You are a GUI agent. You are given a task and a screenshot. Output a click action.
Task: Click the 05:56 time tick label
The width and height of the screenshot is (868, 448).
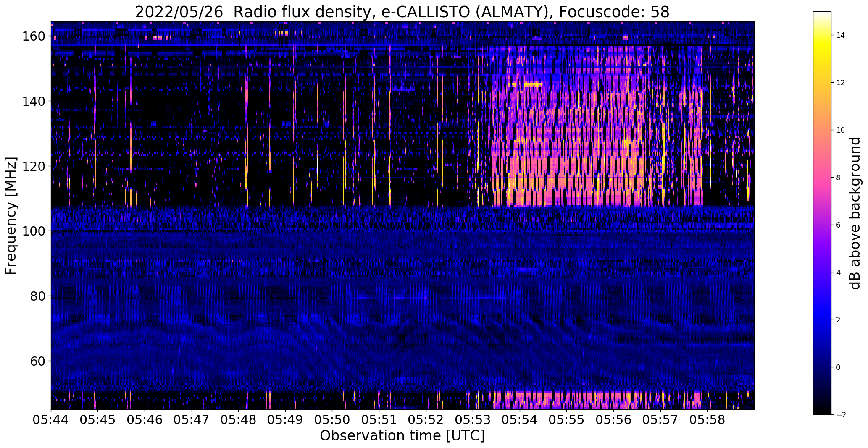point(613,419)
